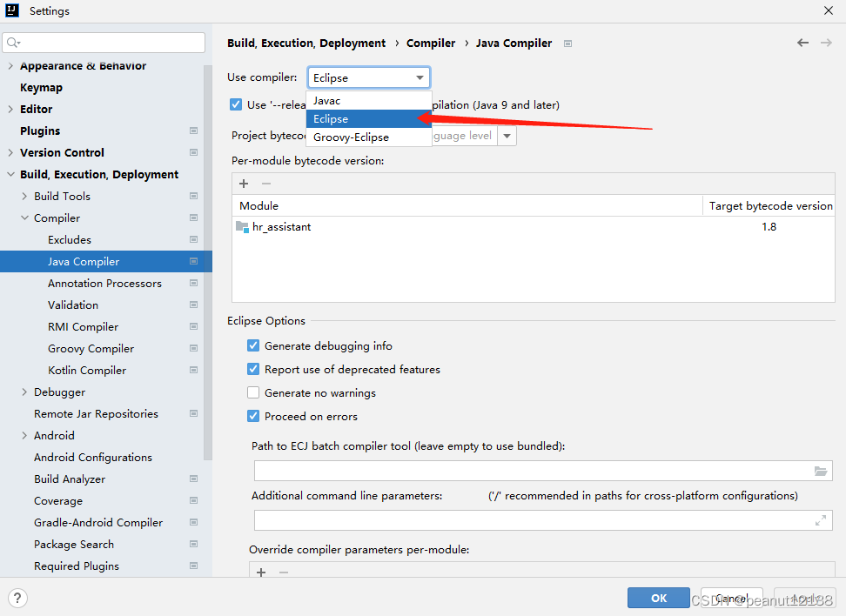Open the Compiler breadcrumb item

pyautogui.click(x=431, y=43)
